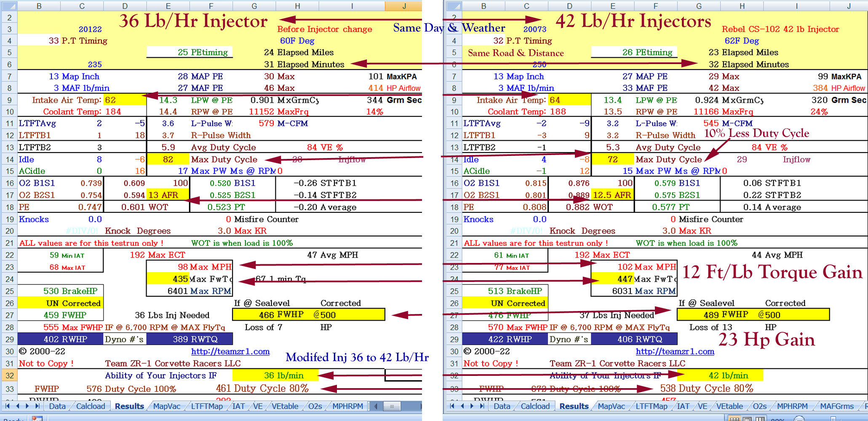Image resolution: width=868 pixels, height=421 pixels.
Task: Open teamzr1.com link in left worksheet
Action: (x=230, y=351)
